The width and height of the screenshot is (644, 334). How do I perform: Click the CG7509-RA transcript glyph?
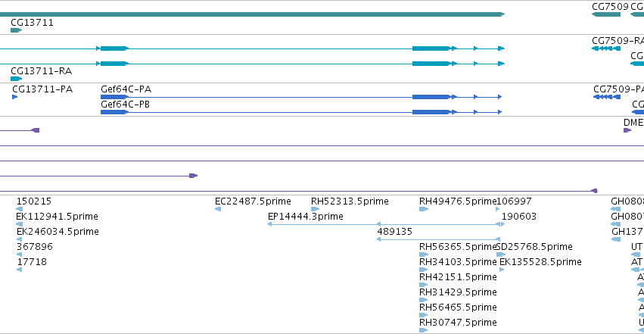click(x=606, y=49)
